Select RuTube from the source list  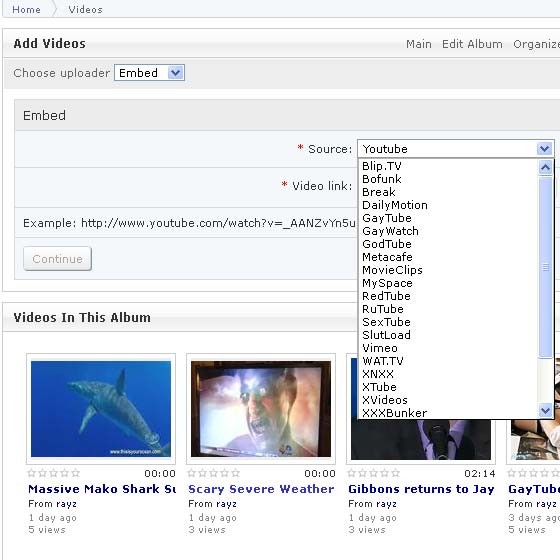coord(382,309)
